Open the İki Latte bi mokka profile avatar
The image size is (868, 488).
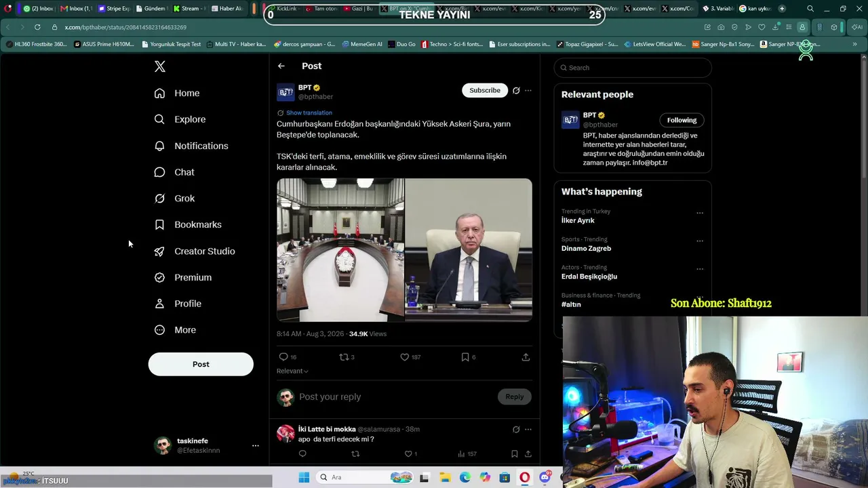[285, 434]
